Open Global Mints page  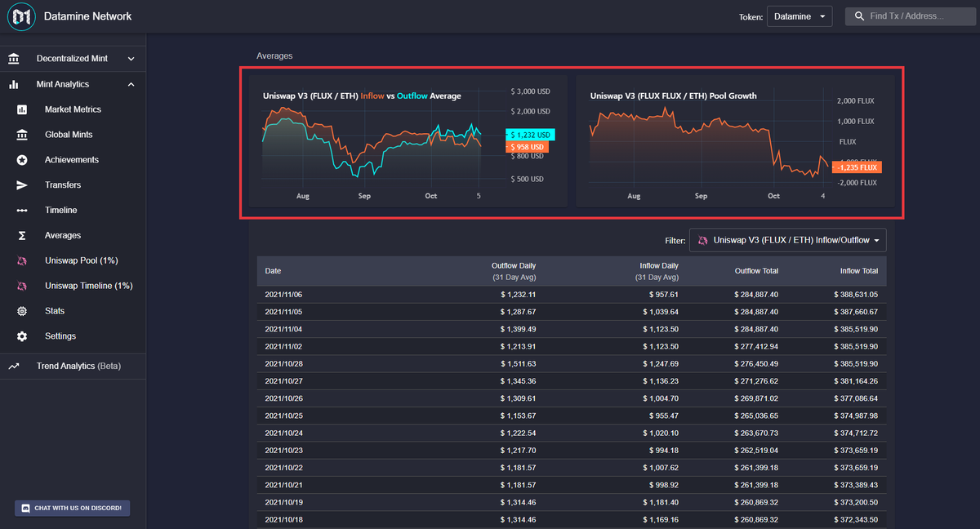coord(69,135)
